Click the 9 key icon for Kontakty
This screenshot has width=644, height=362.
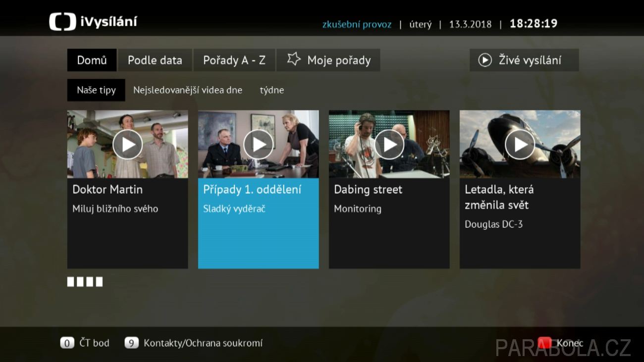131,343
